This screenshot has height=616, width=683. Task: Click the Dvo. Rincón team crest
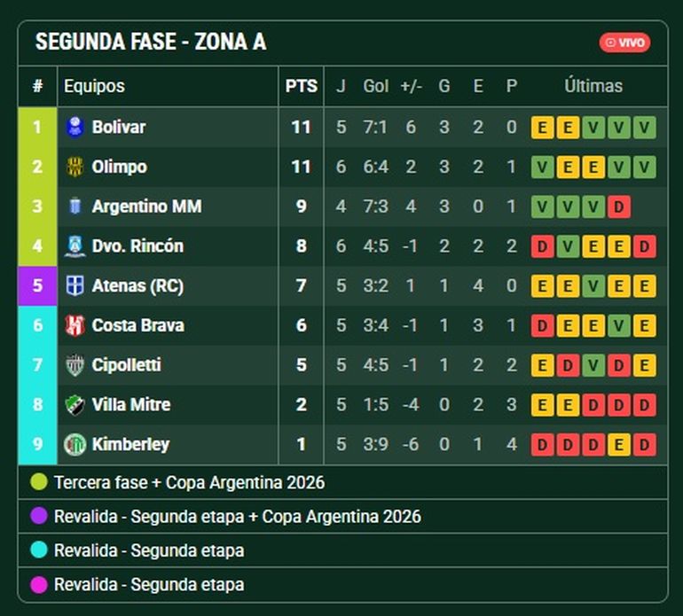(75, 246)
